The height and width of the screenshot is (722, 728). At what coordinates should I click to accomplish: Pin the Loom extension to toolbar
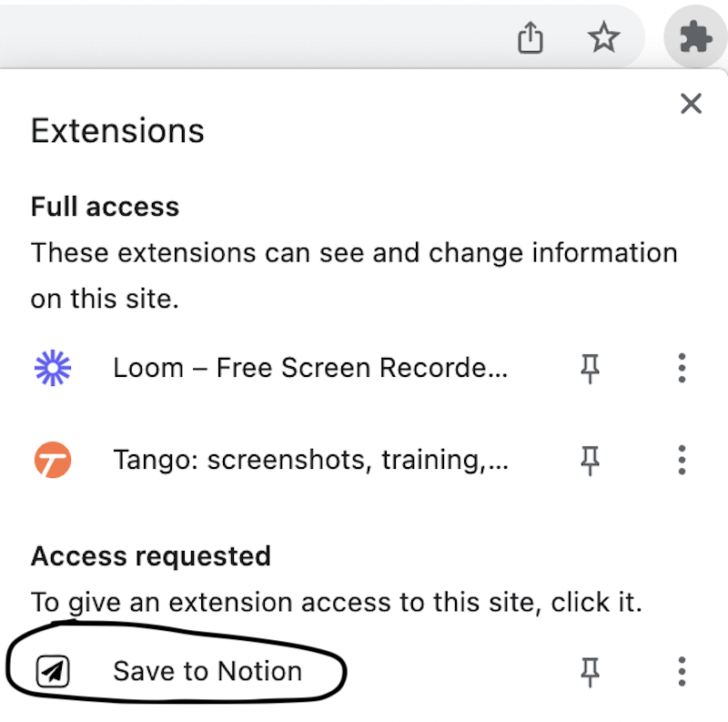pyautogui.click(x=590, y=369)
